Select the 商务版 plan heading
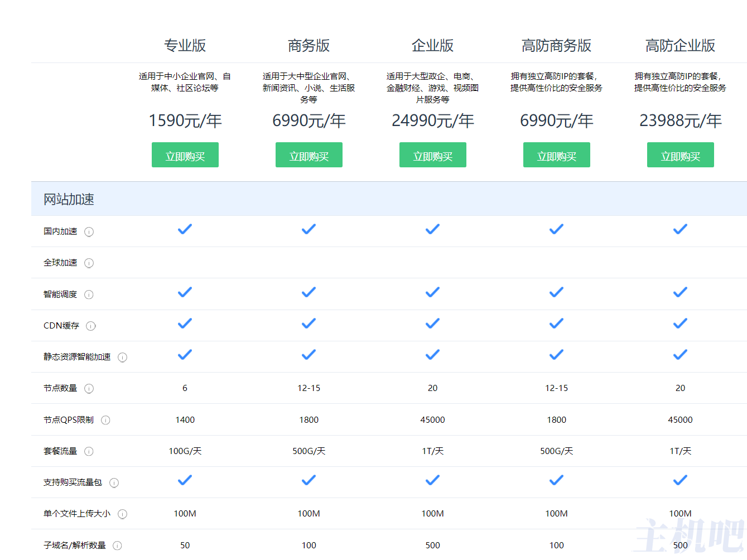Viewport: 747px width, 560px height. point(309,46)
